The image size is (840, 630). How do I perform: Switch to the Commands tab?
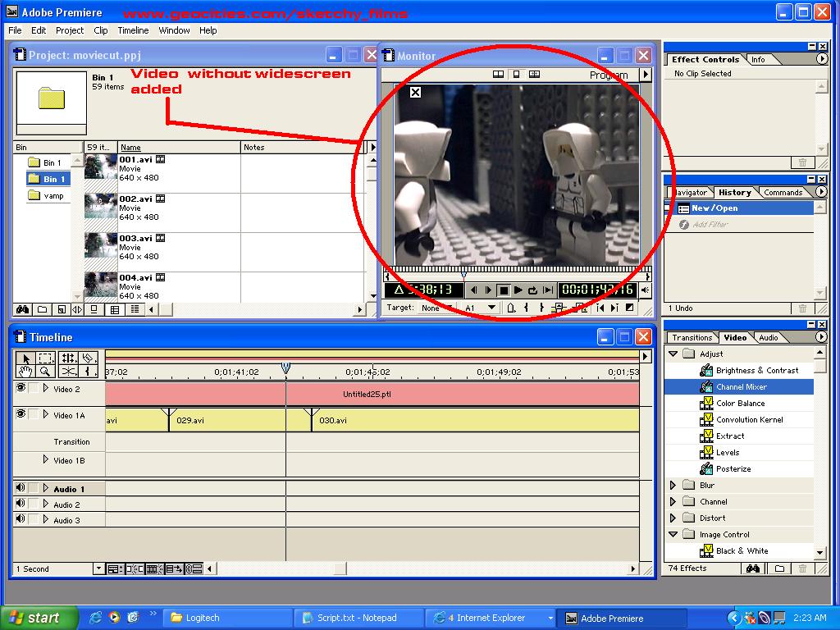[783, 192]
